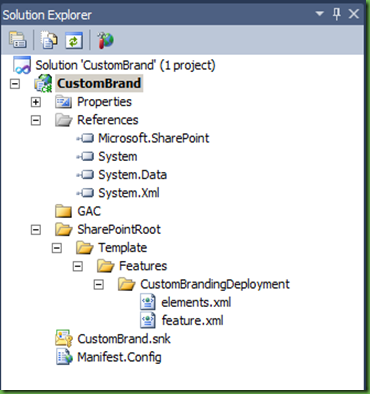
Task: Click the CustomBrand C# project icon
Action: [43, 83]
